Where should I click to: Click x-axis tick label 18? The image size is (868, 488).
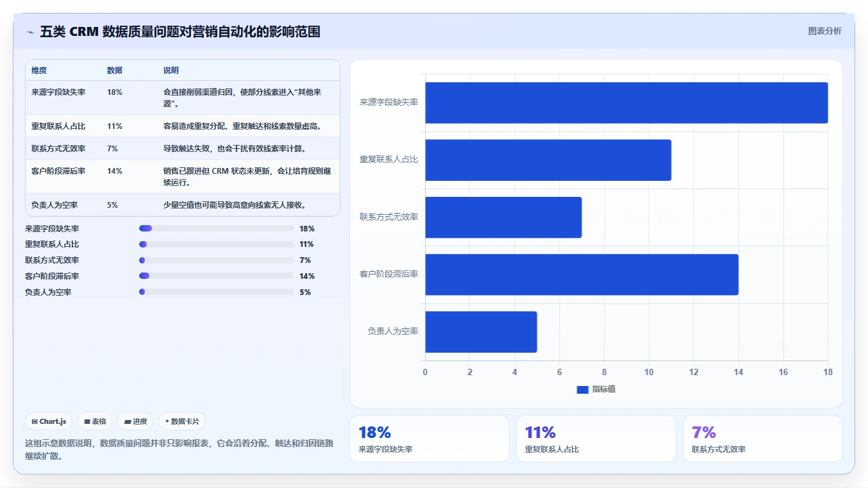[x=828, y=372]
